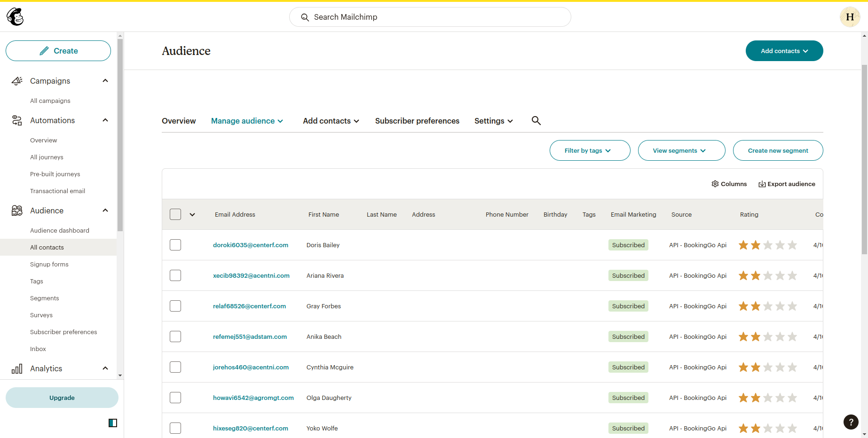
Task: Expand the View segments dropdown
Action: coord(681,150)
